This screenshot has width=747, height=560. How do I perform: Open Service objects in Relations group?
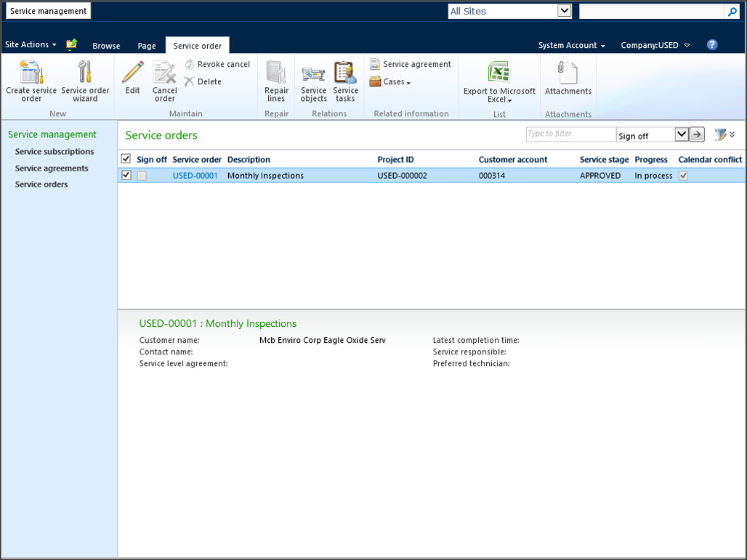click(x=314, y=73)
